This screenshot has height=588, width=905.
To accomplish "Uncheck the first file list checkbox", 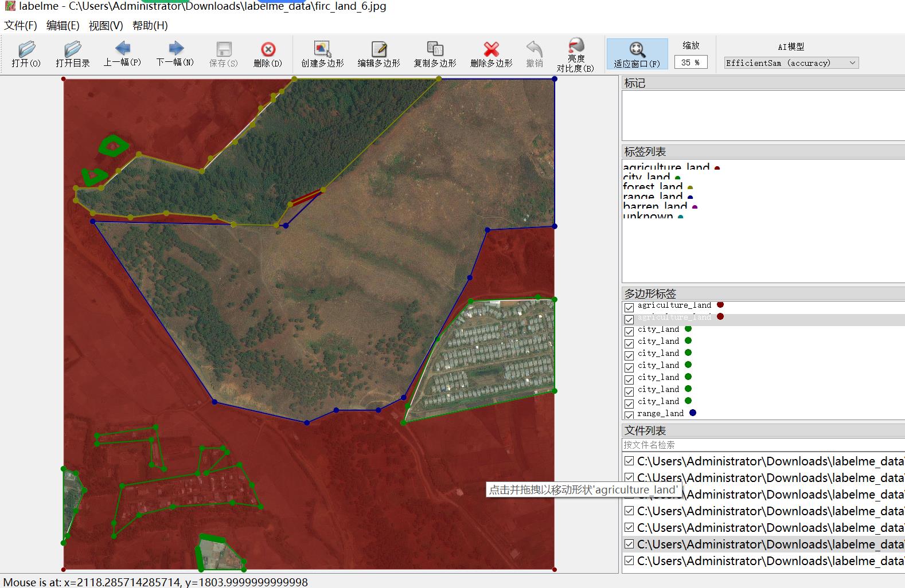I will (x=629, y=461).
